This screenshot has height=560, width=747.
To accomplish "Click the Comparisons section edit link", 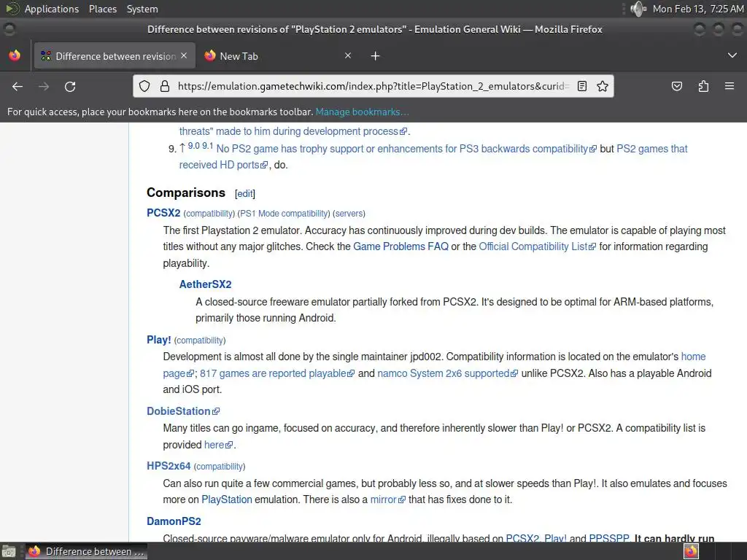I will tap(245, 193).
